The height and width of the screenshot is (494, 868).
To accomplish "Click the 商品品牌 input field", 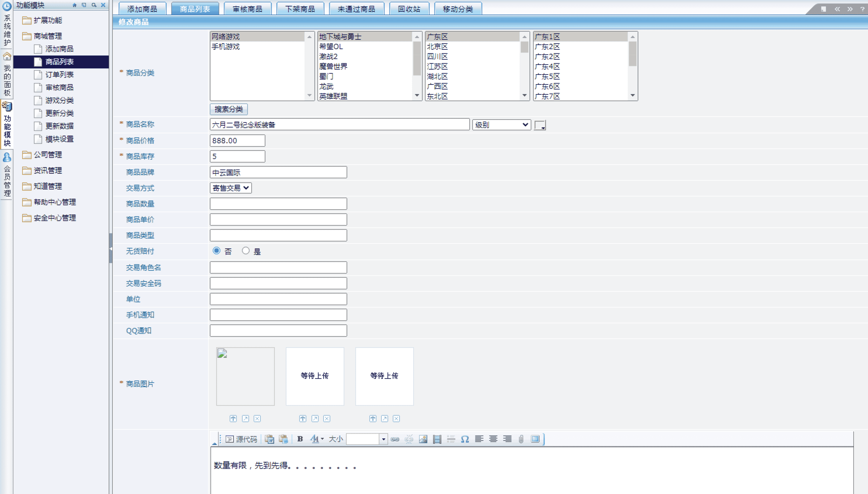I will point(278,172).
